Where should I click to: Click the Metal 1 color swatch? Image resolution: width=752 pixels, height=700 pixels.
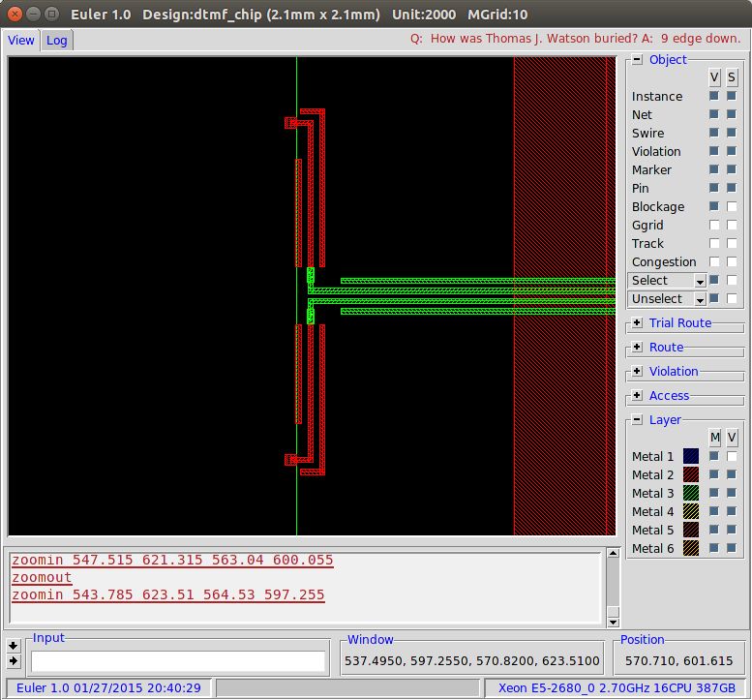click(691, 456)
